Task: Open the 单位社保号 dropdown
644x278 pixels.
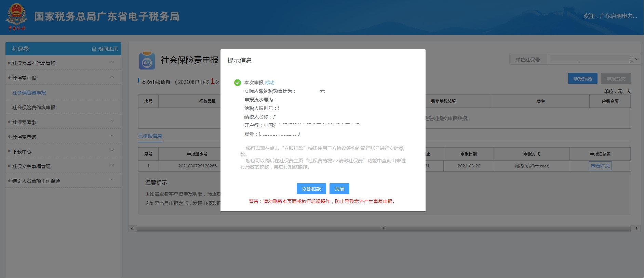Action: click(636, 59)
